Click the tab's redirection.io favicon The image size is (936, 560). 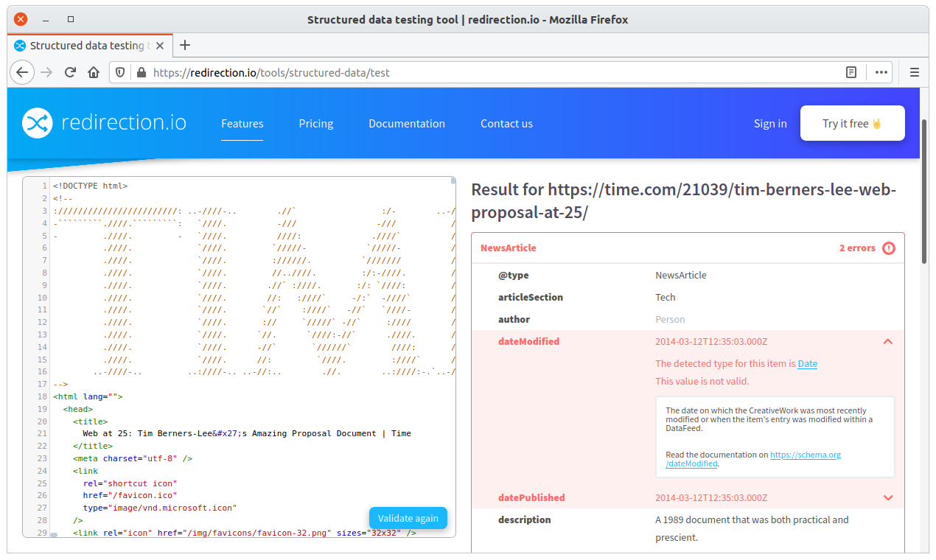pyautogui.click(x=20, y=46)
